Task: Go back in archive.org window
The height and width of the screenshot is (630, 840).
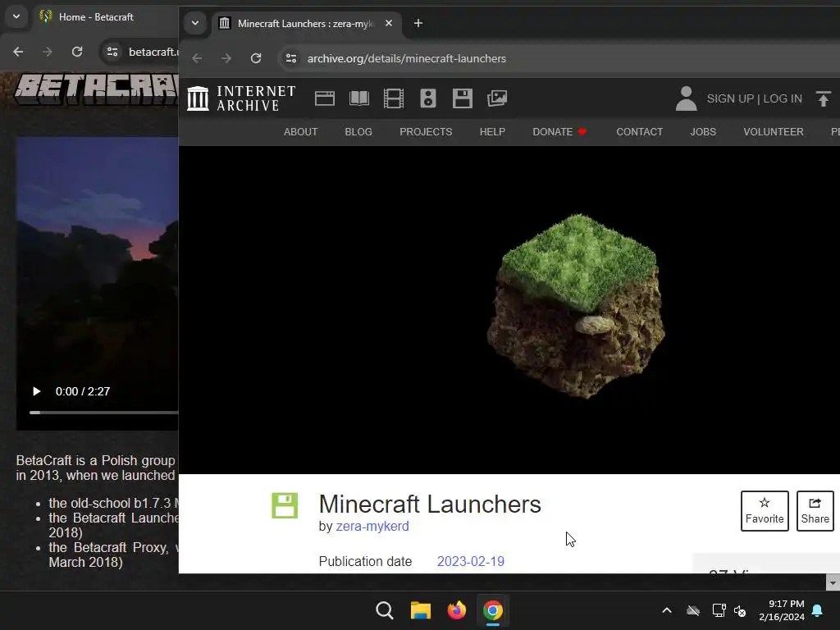Action: [197, 58]
